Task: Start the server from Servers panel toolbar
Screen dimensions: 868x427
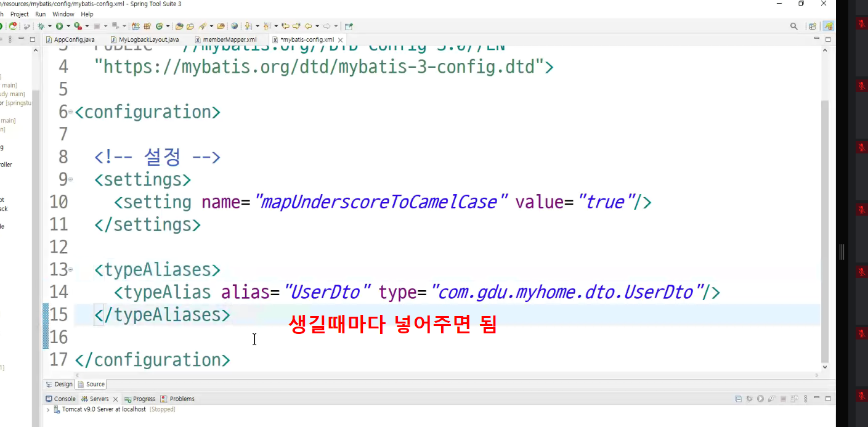Action: (x=760, y=399)
